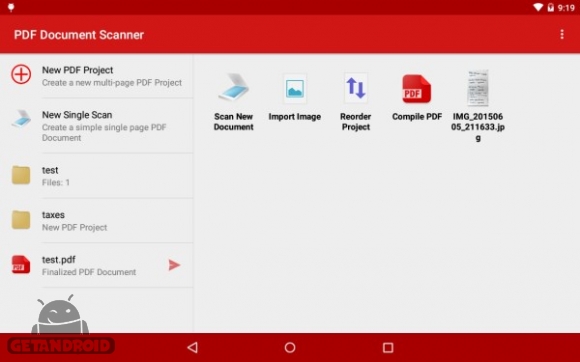
Task: Tap the 'Finalized PDF Document' subtitle
Action: 89,272
